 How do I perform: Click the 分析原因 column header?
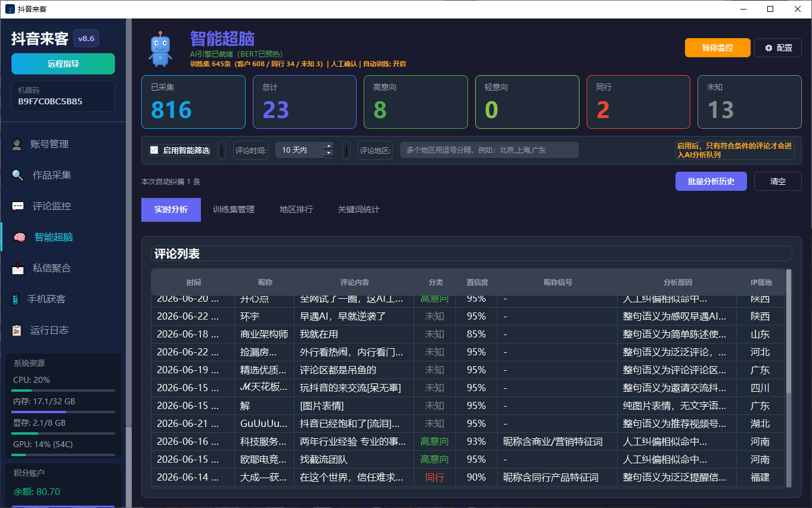677,282
